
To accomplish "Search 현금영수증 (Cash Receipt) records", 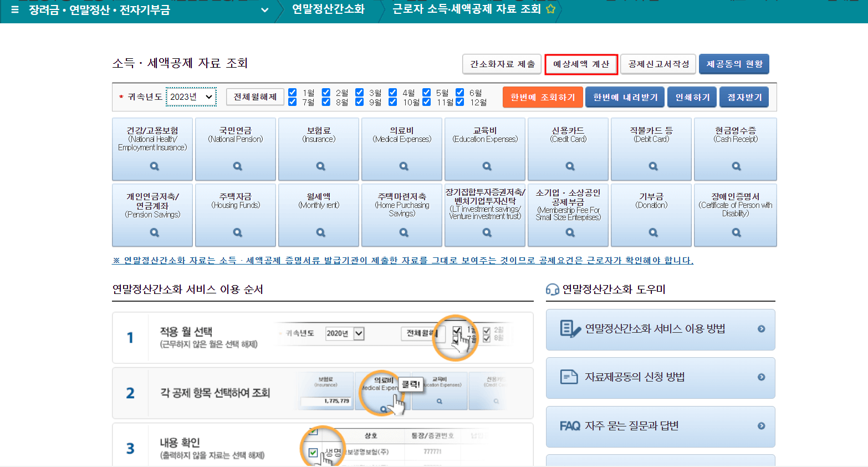I will 735,166.
